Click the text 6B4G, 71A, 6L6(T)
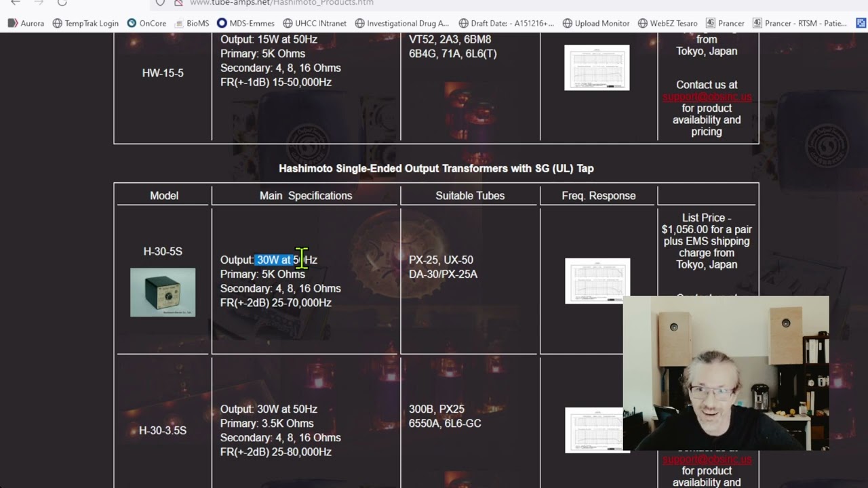The width and height of the screenshot is (868, 488). coord(453,54)
